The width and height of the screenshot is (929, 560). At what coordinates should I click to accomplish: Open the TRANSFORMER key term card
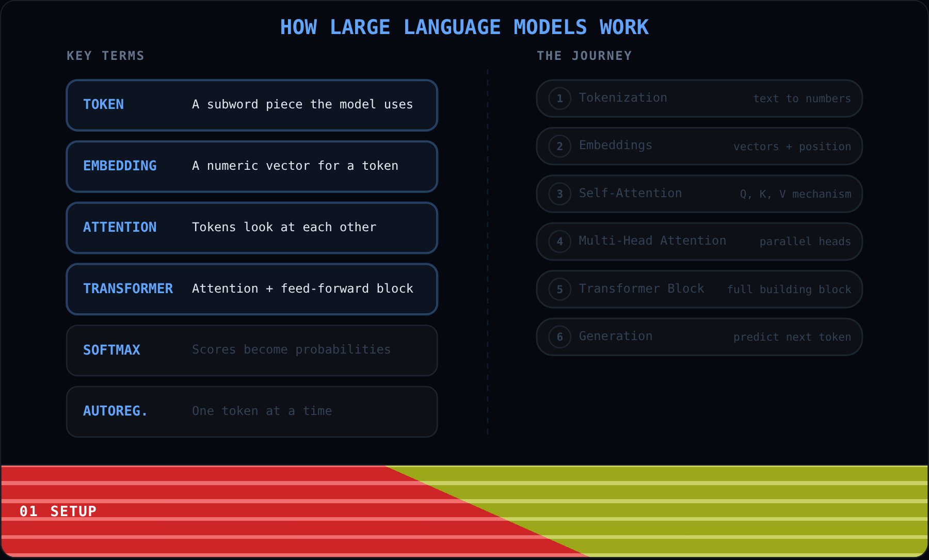[252, 290]
